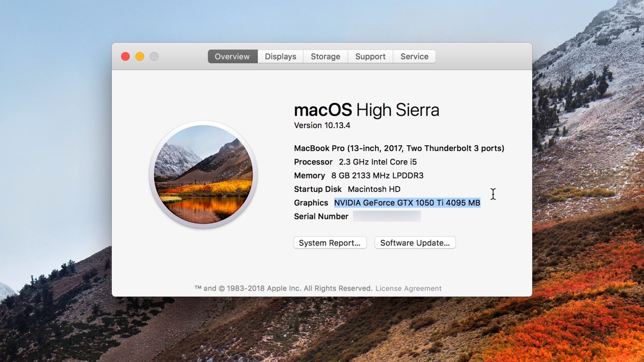Click the blurred serial number field
Screen dimensions: 644x362
pos(387,216)
